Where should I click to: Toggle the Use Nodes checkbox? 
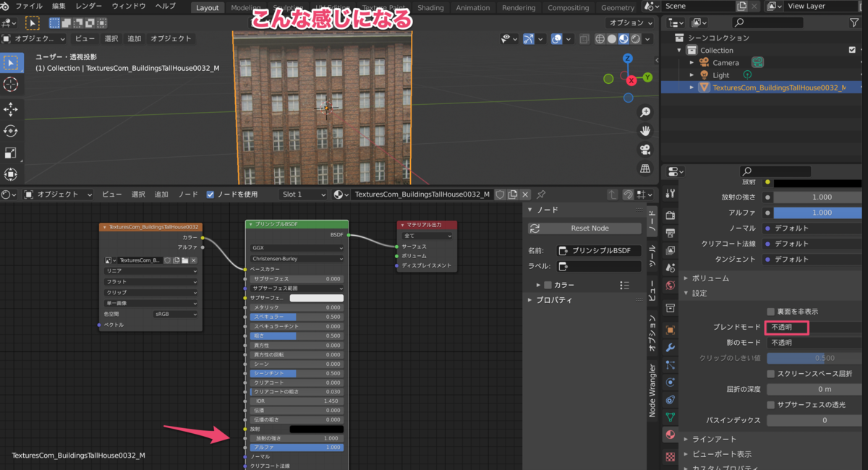point(210,195)
